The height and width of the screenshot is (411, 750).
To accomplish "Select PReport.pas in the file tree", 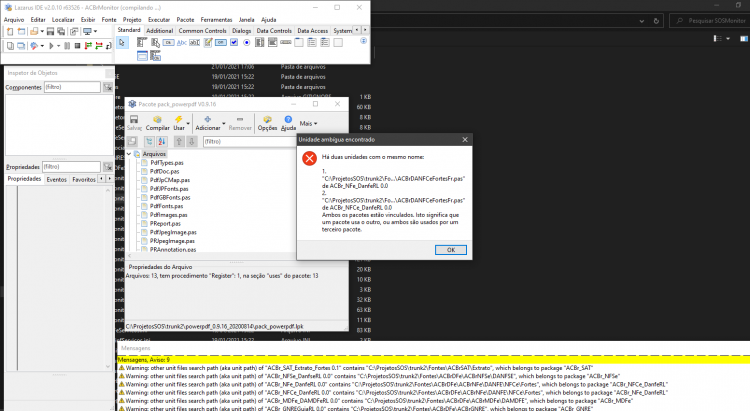I will click(x=165, y=223).
